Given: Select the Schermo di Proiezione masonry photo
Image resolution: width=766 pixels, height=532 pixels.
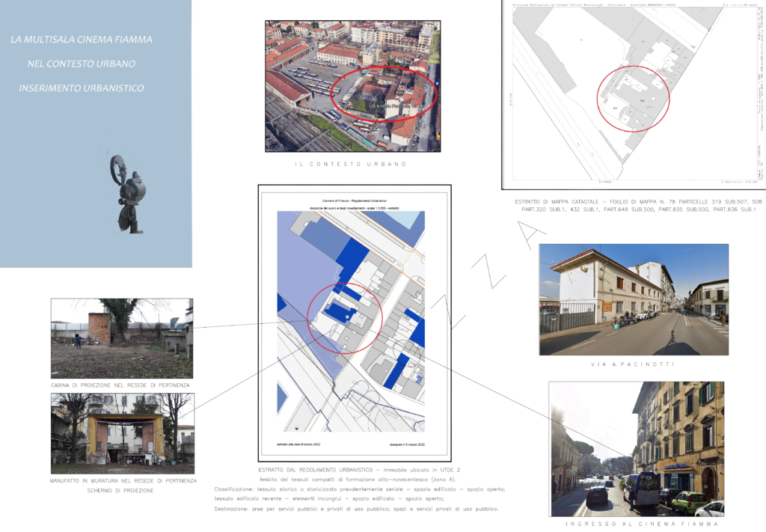Looking at the screenshot, I should 123,433.
